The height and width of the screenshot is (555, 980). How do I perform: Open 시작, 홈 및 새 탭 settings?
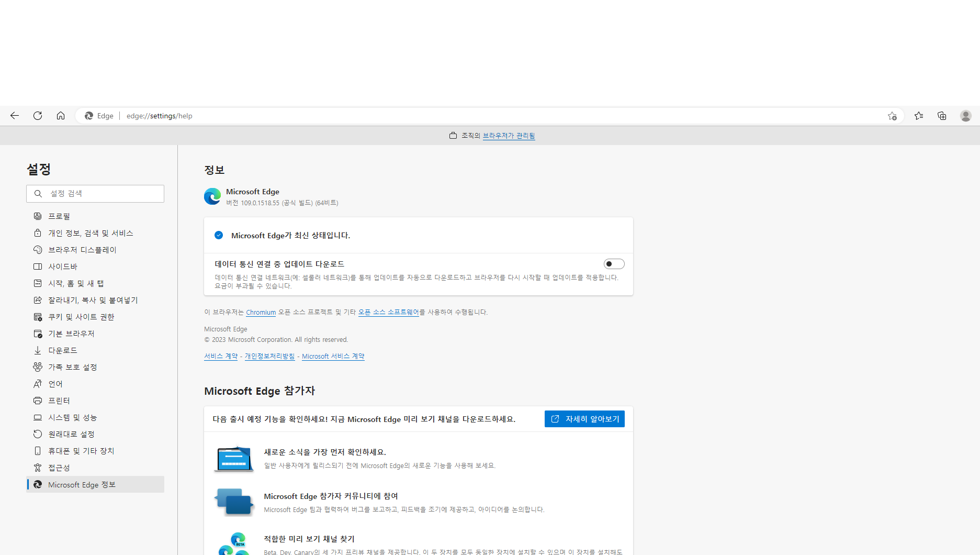(x=95, y=283)
